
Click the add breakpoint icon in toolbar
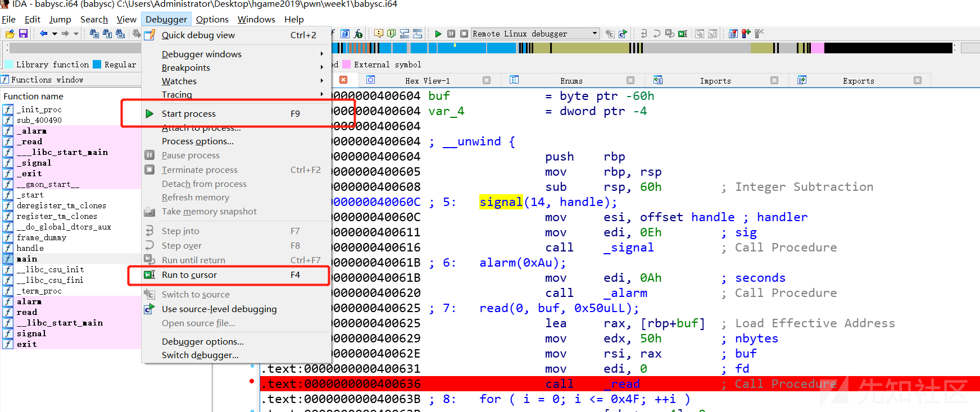746,34
